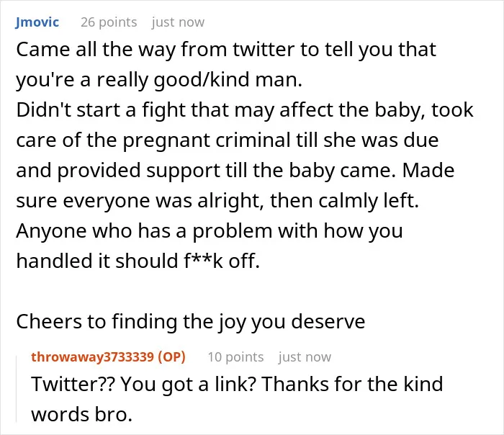Open the Jmovic user profile
Screen dimensions: 504x435
[37, 22]
